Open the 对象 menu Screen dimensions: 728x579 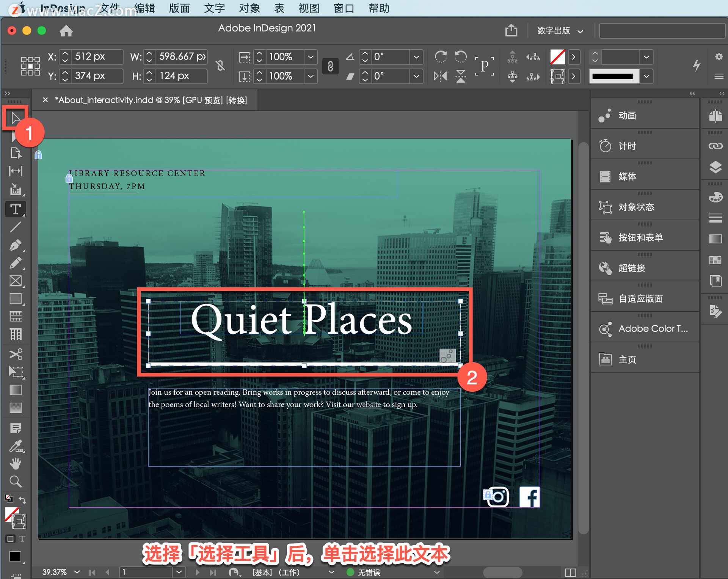[248, 8]
